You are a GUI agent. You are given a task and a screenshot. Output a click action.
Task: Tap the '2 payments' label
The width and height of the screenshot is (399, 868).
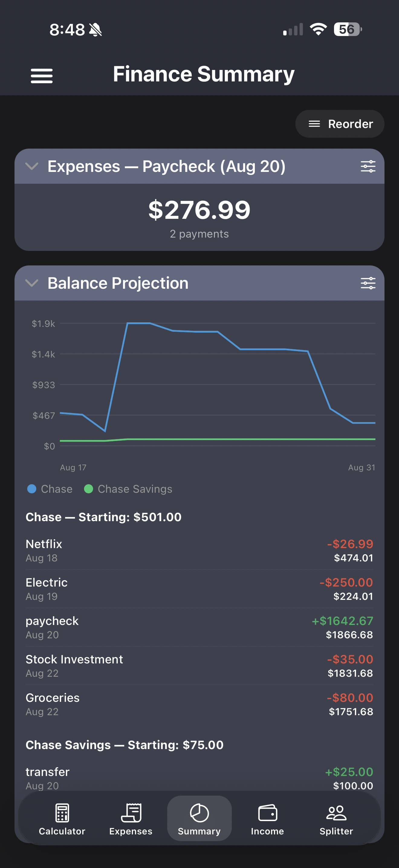click(199, 234)
